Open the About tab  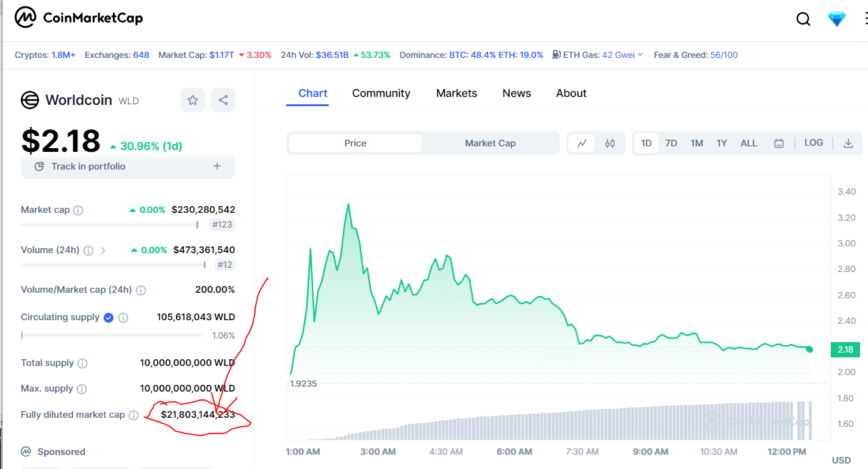[572, 93]
